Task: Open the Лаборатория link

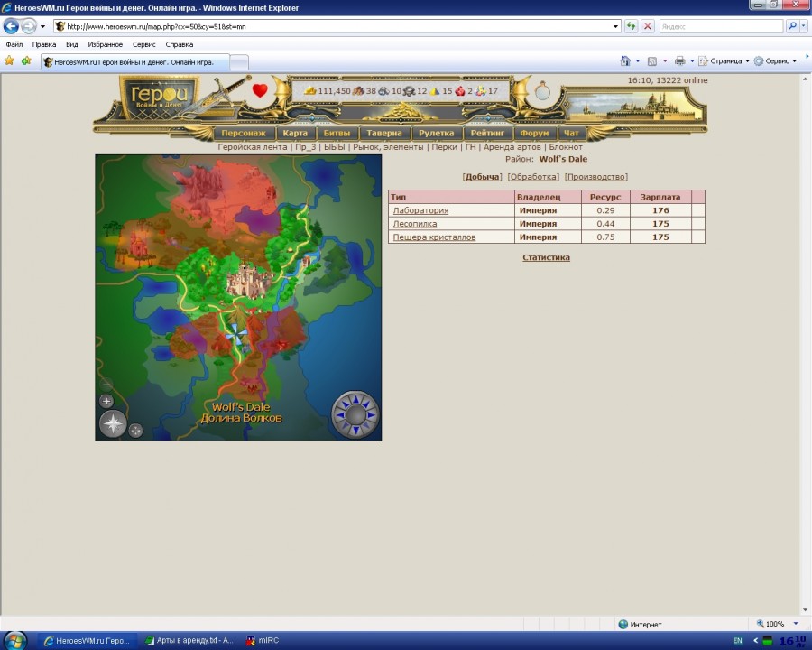Action: tap(420, 210)
